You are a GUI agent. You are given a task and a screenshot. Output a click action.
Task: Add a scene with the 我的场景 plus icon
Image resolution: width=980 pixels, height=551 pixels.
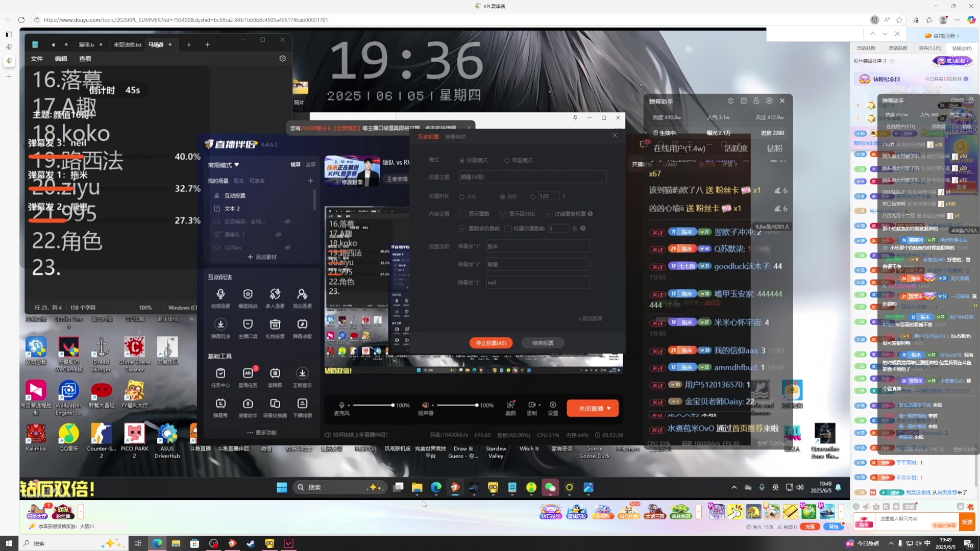(x=310, y=181)
